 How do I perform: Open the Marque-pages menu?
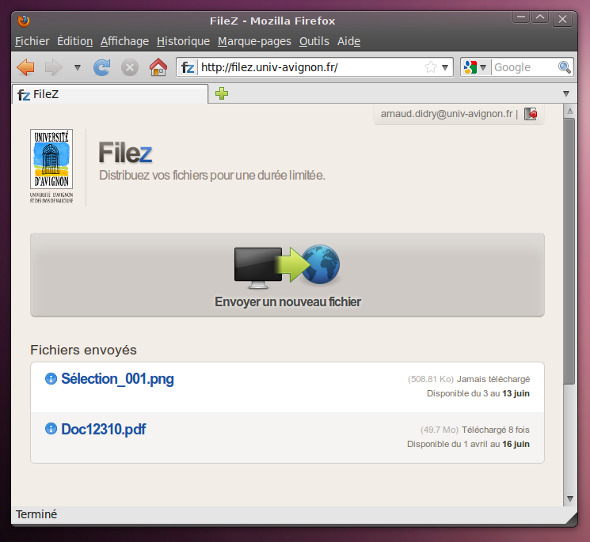(254, 41)
